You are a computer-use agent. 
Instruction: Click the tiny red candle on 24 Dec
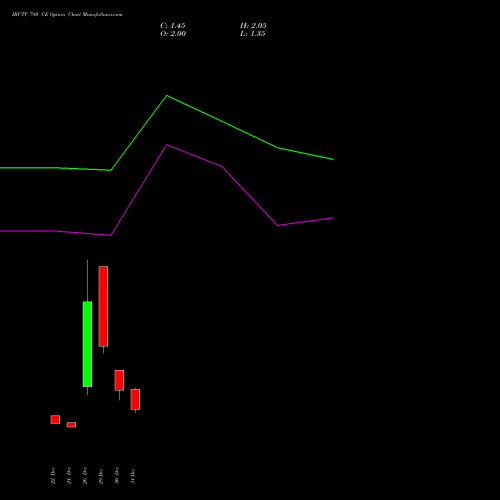coord(71,425)
